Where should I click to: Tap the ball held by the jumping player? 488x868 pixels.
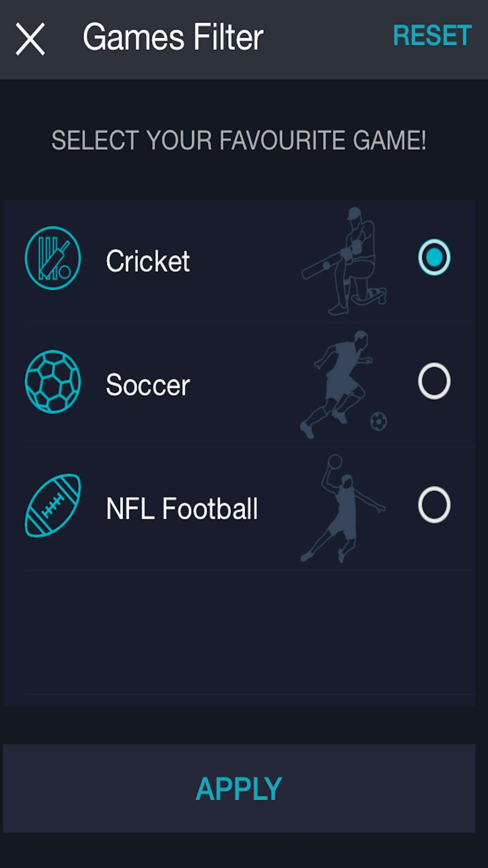[335, 462]
